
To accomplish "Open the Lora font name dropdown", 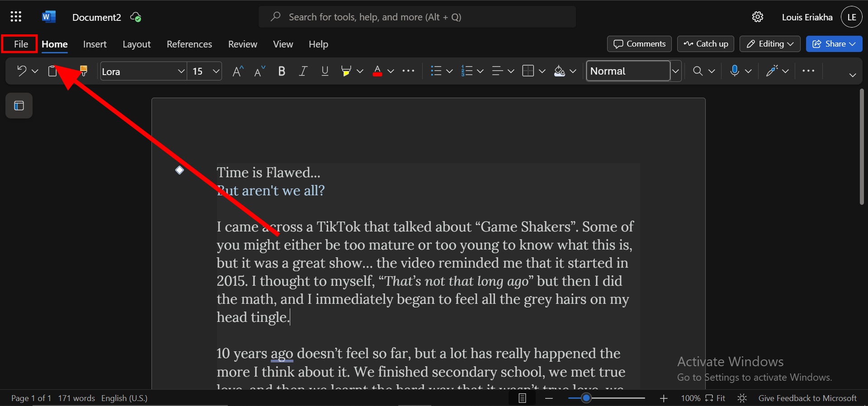I will pyautogui.click(x=181, y=71).
